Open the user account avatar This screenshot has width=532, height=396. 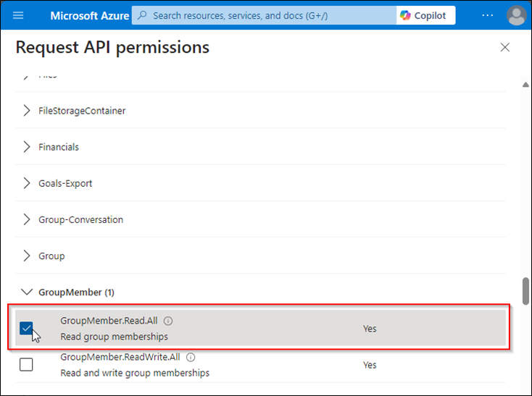(516, 15)
